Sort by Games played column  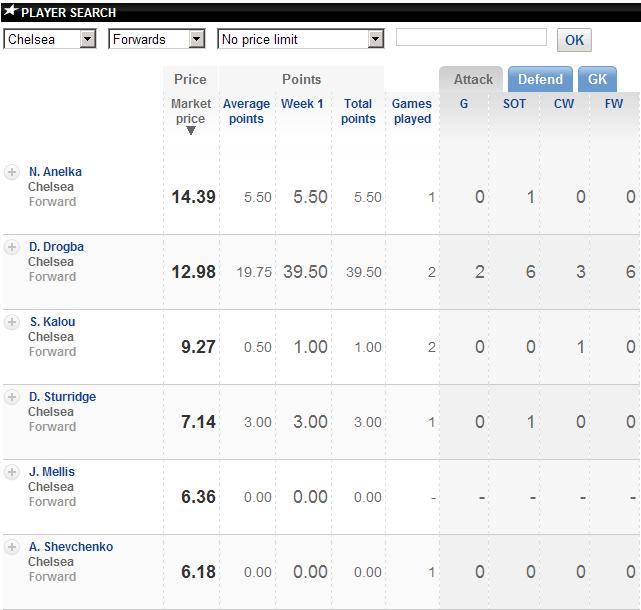412,111
